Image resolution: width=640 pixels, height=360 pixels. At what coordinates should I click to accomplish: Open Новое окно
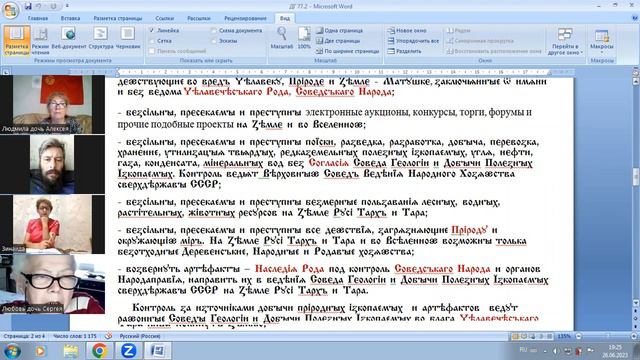click(407, 31)
